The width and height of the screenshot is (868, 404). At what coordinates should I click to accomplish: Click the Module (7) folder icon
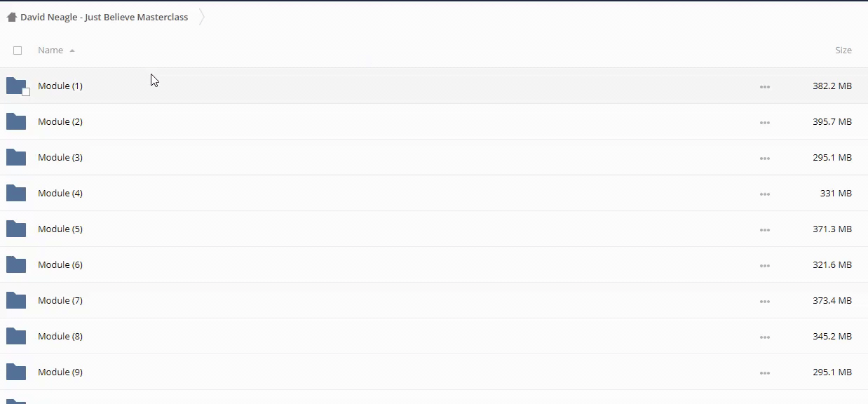(16, 300)
